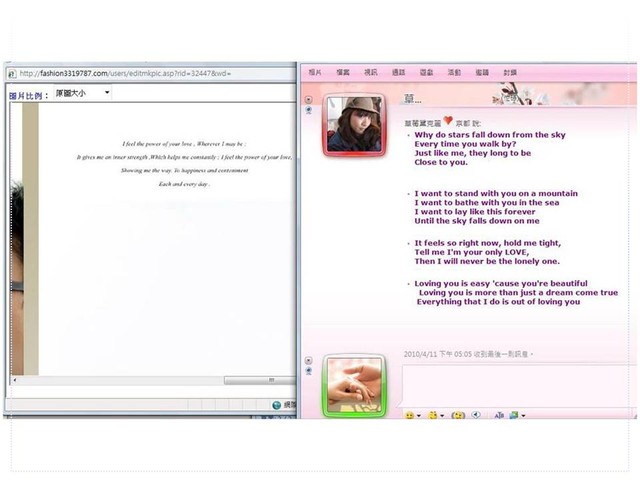Click my display picture showing holding hands
The image size is (640, 480).
[354, 386]
